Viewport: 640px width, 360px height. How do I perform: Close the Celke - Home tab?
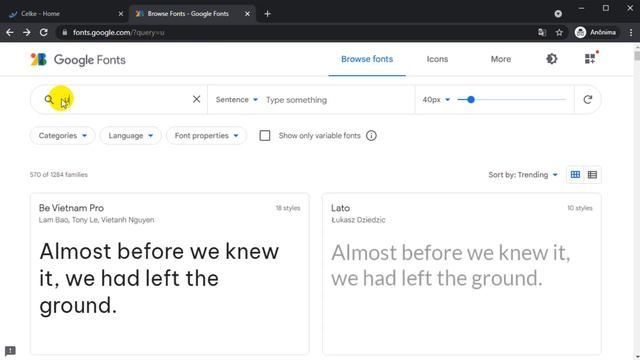point(121,14)
